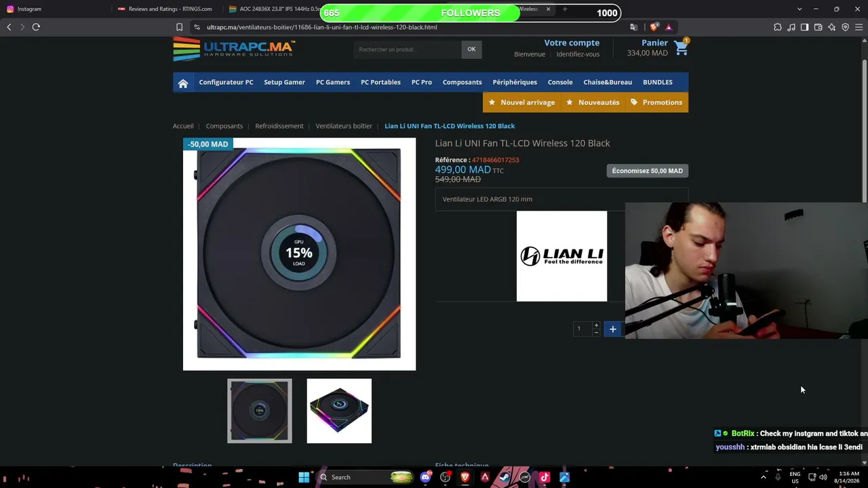Click the Identifiez-vous login link

tap(578, 54)
